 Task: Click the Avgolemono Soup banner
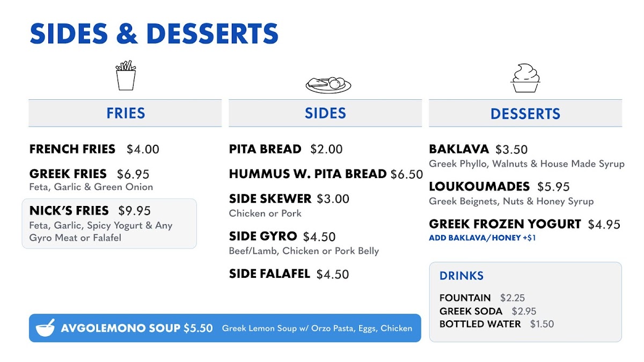(225, 328)
